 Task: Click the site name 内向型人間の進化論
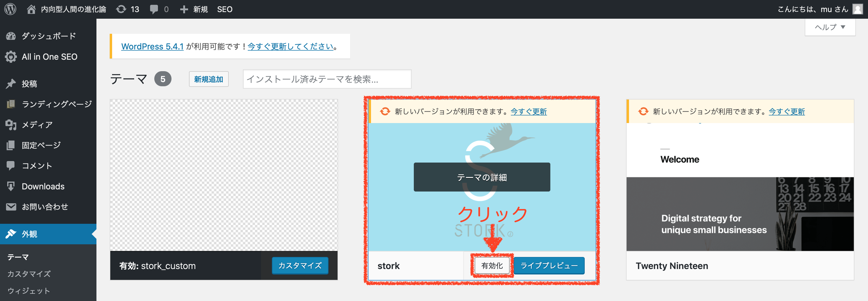coord(74,9)
